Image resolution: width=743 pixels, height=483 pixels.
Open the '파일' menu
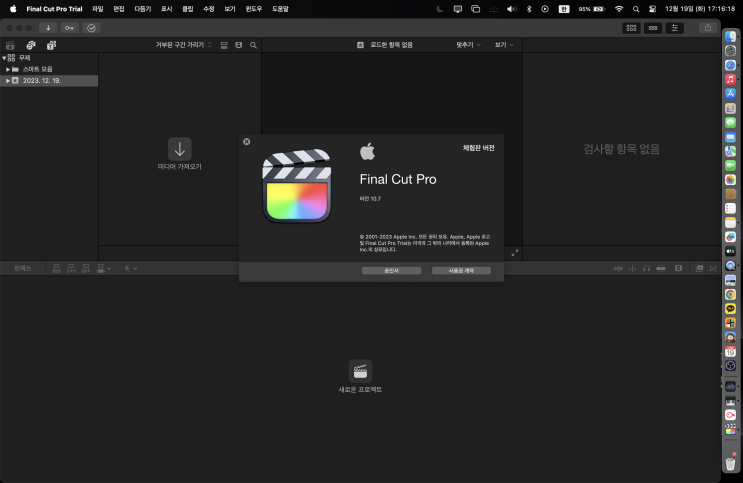pyautogui.click(x=98, y=9)
